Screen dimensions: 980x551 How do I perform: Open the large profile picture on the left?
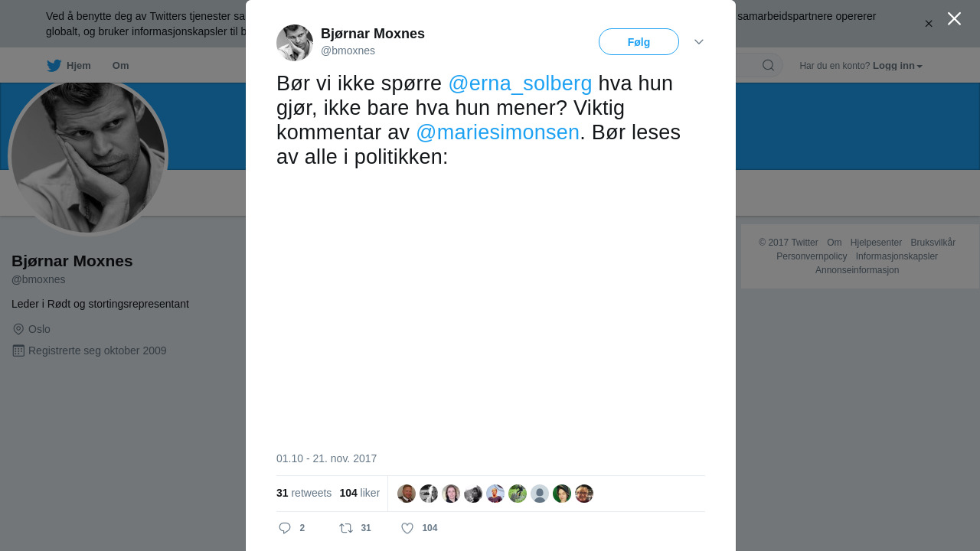[x=88, y=157]
